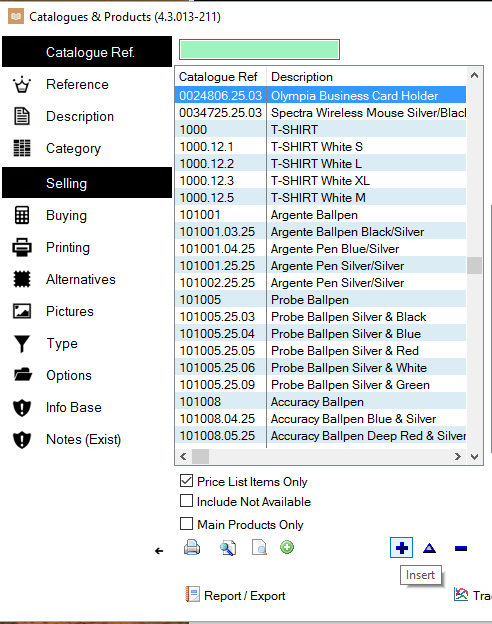Click the blue plus Insert button

point(401,548)
